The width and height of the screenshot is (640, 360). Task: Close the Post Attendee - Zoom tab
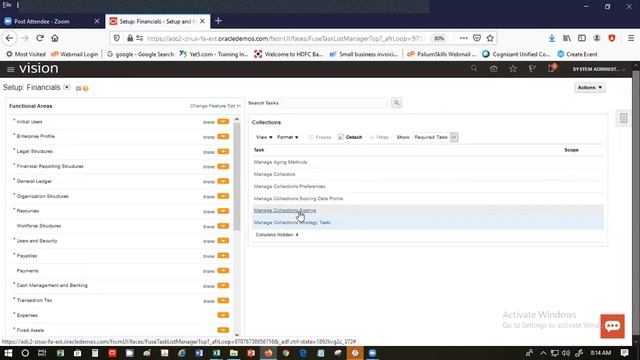(97, 21)
